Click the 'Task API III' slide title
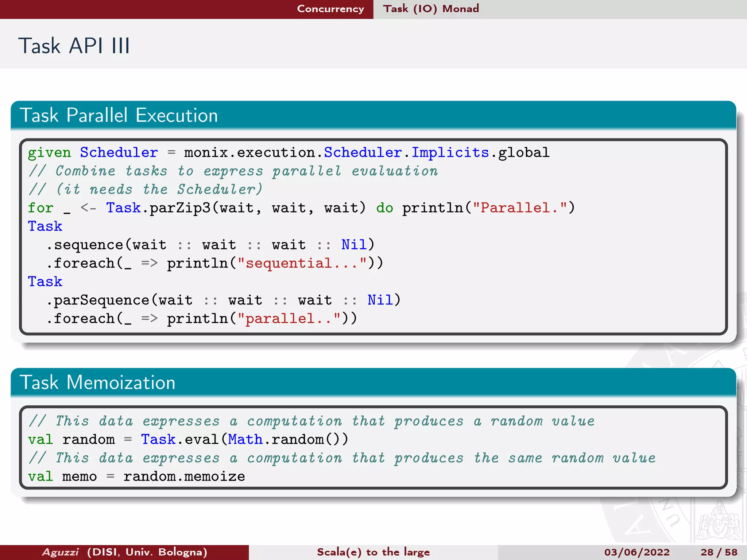747x560 pixels. 74,46
